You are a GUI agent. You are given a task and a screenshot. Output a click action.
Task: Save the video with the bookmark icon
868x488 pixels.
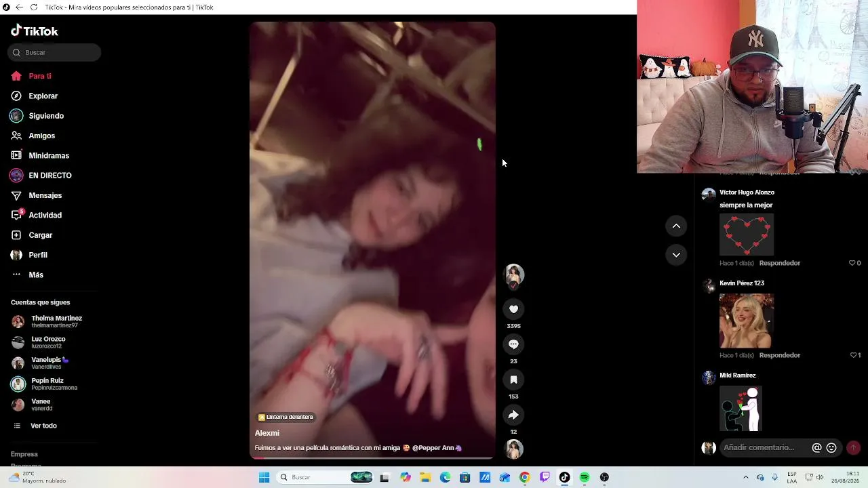pos(513,380)
